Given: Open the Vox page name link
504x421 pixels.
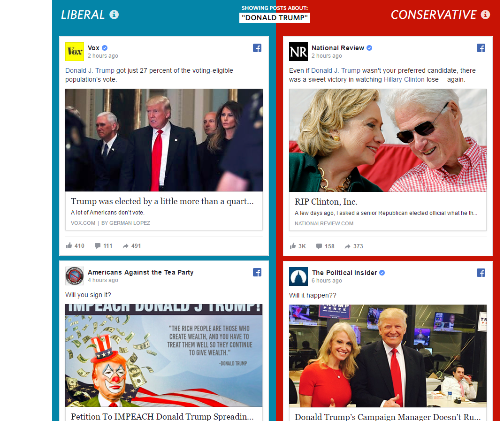Looking at the screenshot, I should point(93,48).
